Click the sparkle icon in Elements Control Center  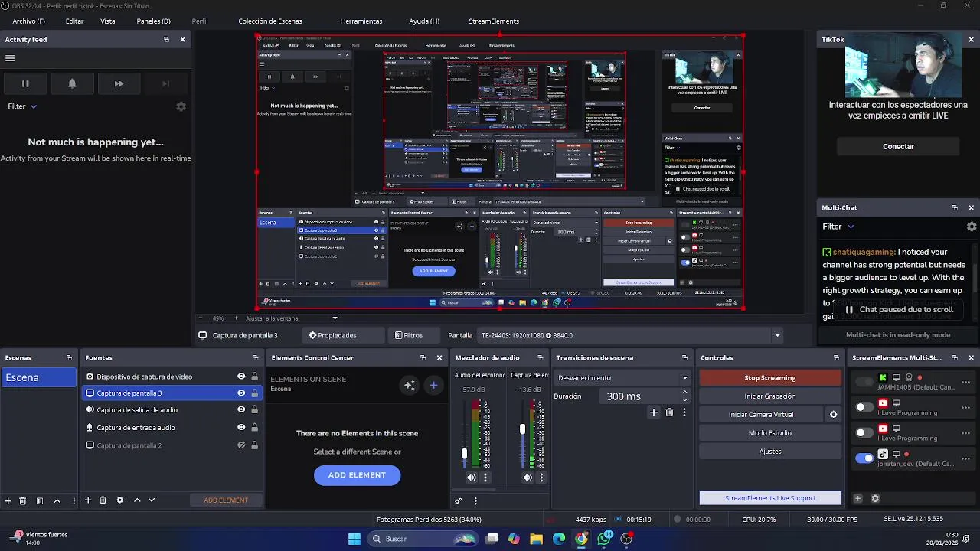click(x=410, y=385)
